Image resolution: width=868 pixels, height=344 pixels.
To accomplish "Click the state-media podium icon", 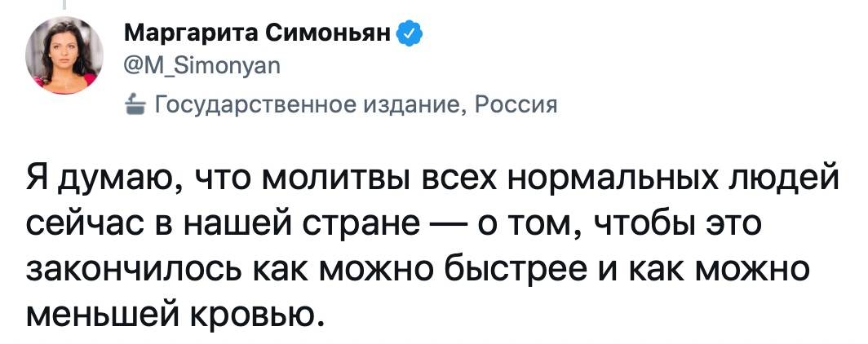I will click(135, 105).
